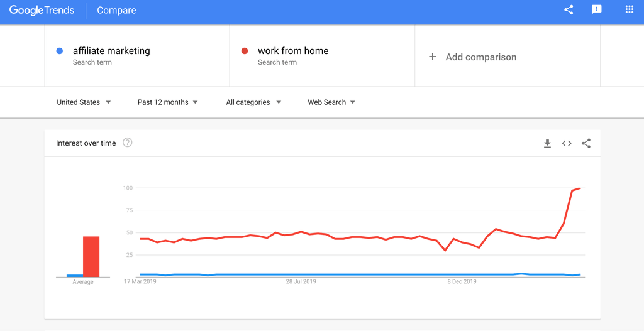Open the Past 12 months dropdown

pyautogui.click(x=167, y=102)
